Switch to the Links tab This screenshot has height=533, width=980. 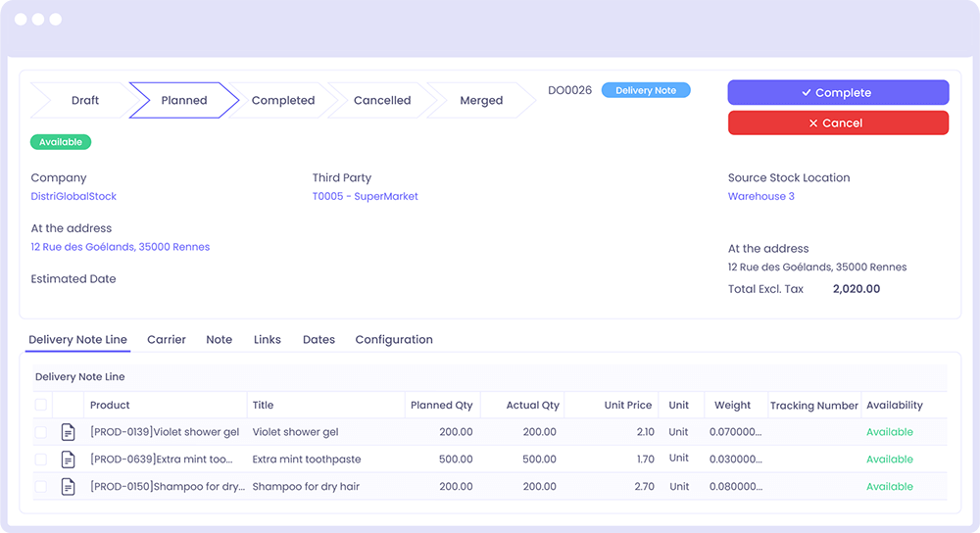click(x=267, y=339)
